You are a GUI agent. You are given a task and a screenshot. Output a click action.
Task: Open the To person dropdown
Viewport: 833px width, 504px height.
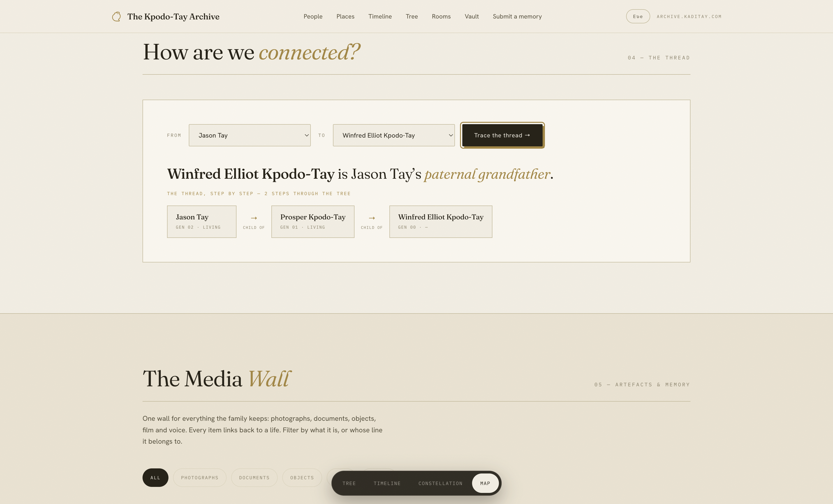(x=394, y=135)
